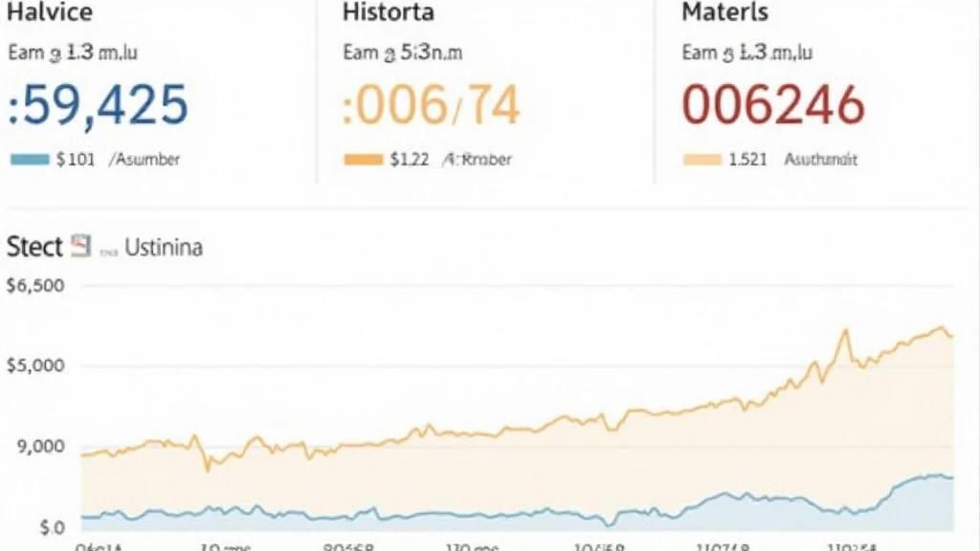
Task: Click the red icon beside Stect
Action: [x=80, y=247]
